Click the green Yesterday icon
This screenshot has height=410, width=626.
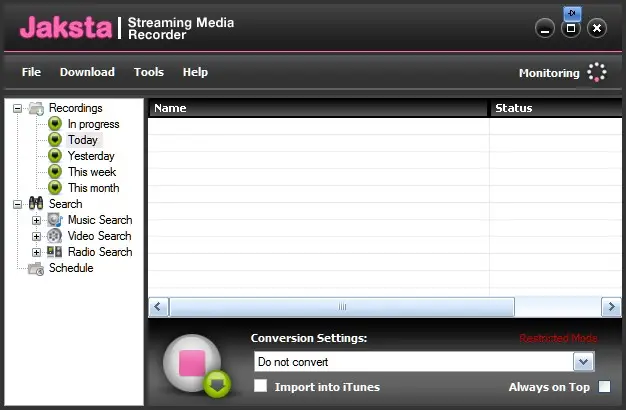pyautogui.click(x=55, y=156)
